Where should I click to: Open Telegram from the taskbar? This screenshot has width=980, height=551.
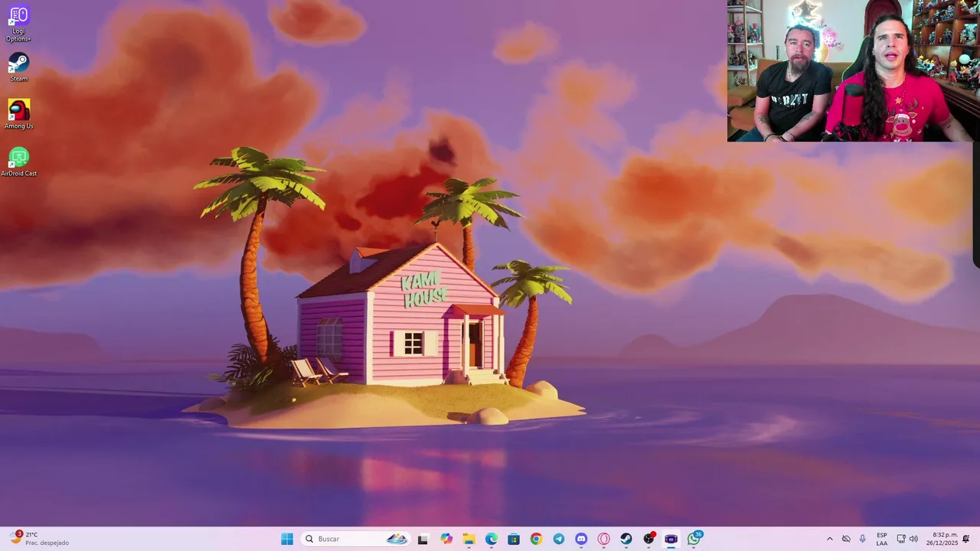click(x=559, y=539)
